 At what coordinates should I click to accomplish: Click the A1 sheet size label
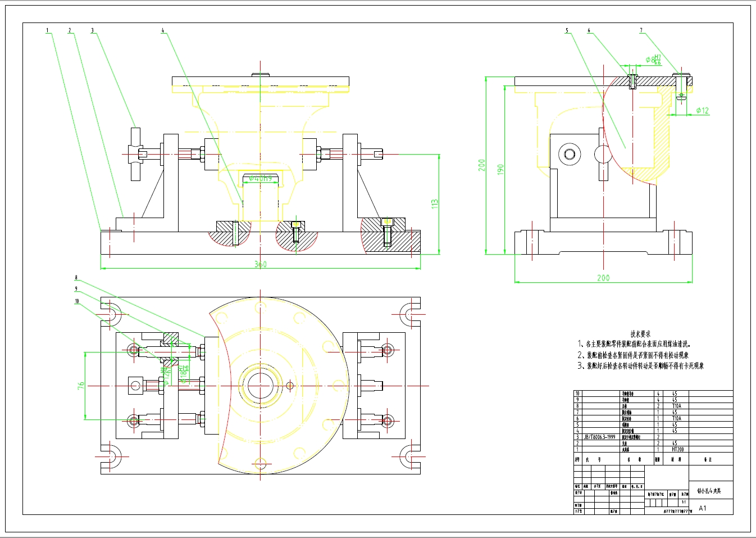point(703,508)
